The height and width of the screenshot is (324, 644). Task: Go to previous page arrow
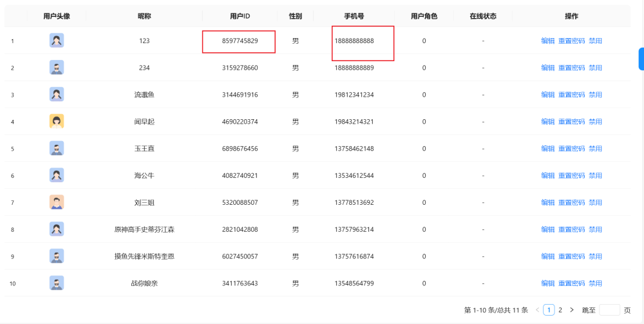click(538, 310)
